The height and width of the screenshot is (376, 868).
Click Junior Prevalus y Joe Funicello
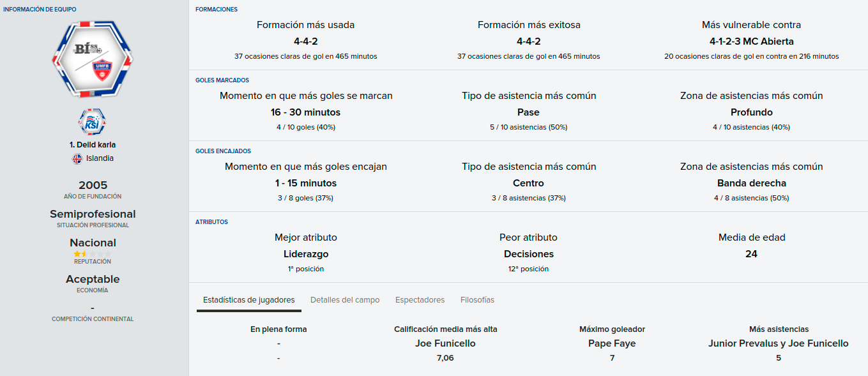tap(779, 343)
